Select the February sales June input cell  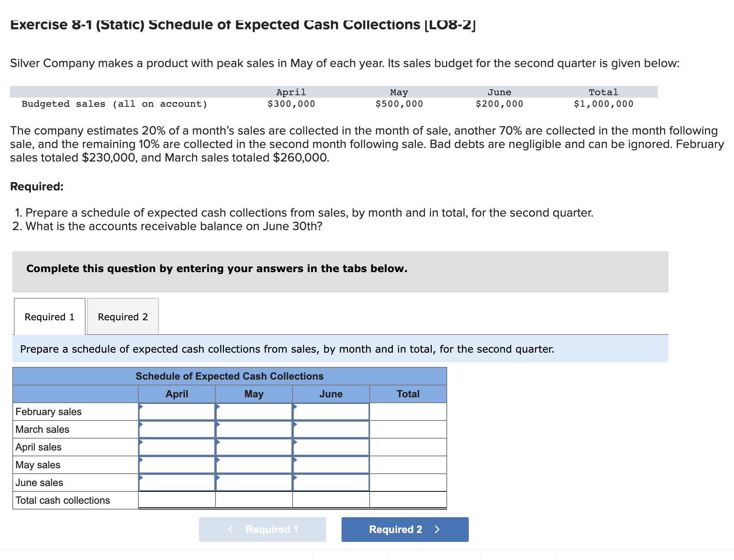point(331,411)
